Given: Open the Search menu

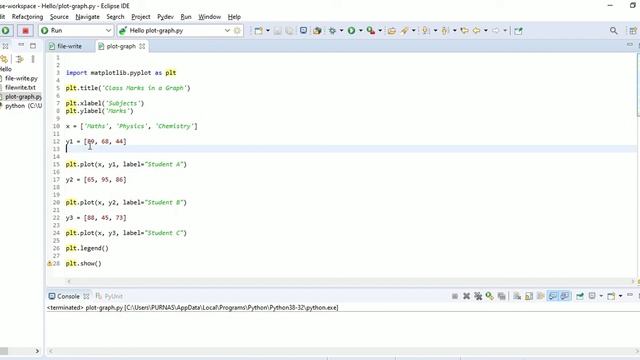Looking at the screenshot, I should pyautogui.click(x=115, y=17).
